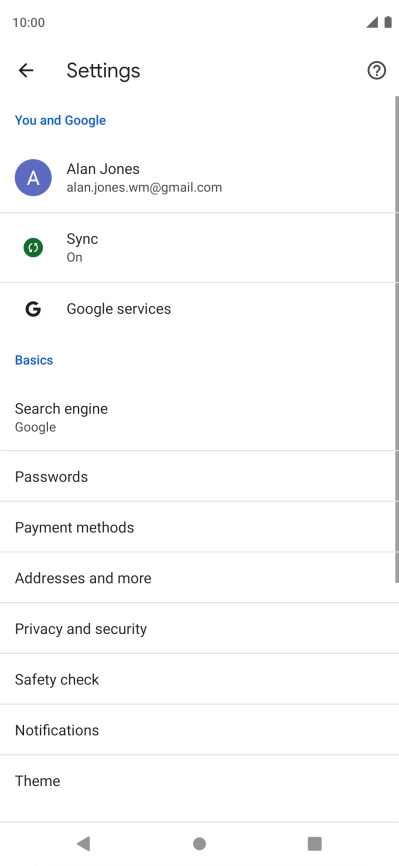
Task: Open the Theme setting
Action: [200, 780]
